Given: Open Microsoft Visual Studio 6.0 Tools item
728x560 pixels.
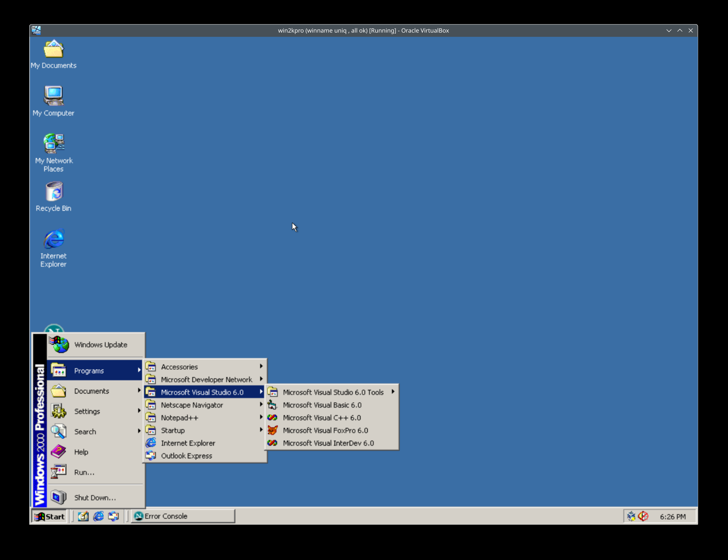Looking at the screenshot, I should click(x=332, y=392).
